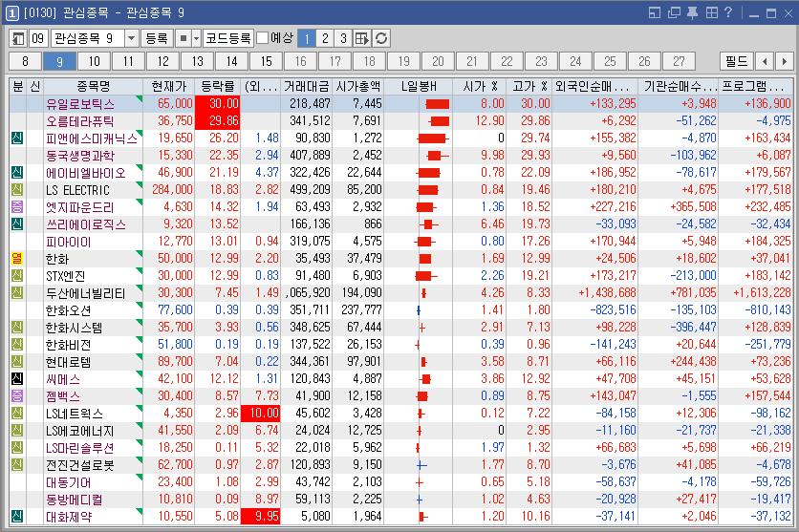Click the window number 1 icon in title bar
Image resolution: width=799 pixels, height=532 pixels.
(x=12, y=12)
